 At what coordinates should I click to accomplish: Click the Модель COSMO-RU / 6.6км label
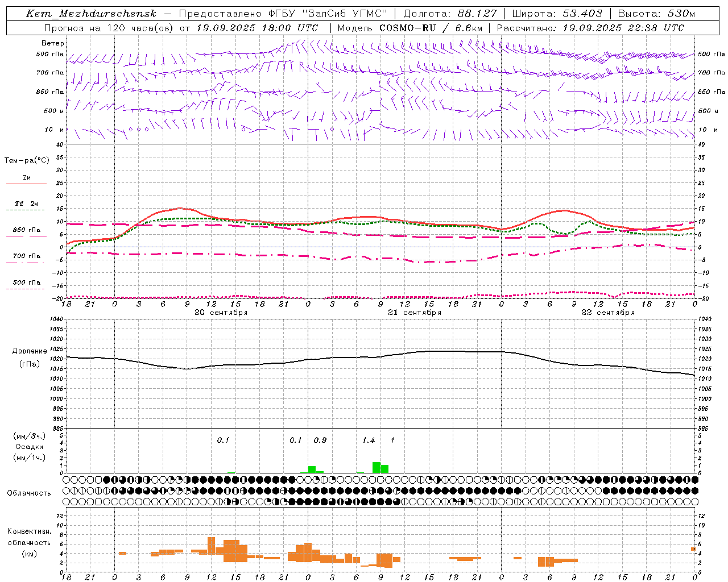pyautogui.click(x=410, y=28)
